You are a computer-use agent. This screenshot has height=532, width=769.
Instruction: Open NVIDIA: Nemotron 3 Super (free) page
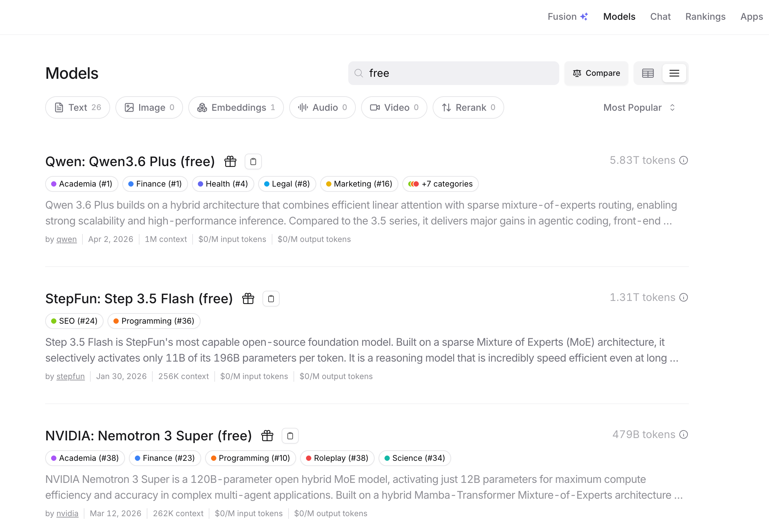click(x=149, y=436)
